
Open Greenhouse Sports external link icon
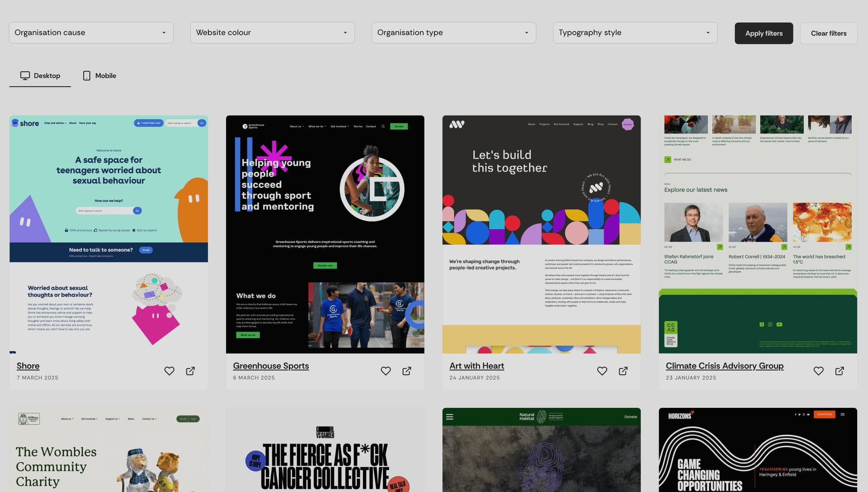coord(407,371)
